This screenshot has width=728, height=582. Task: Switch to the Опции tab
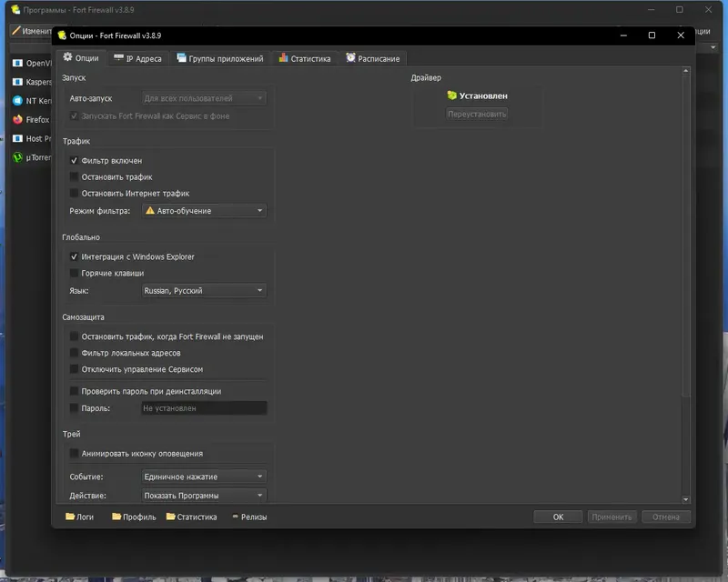pos(81,57)
